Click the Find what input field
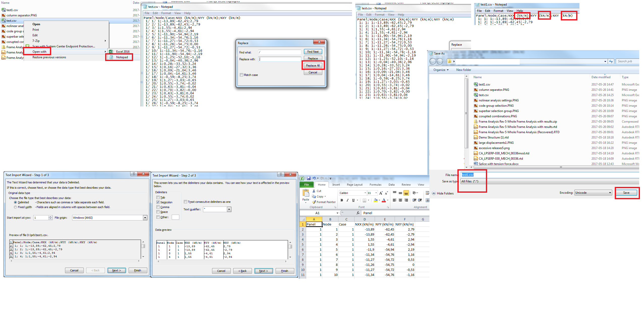The width and height of the screenshot is (644, 312). 279,52
